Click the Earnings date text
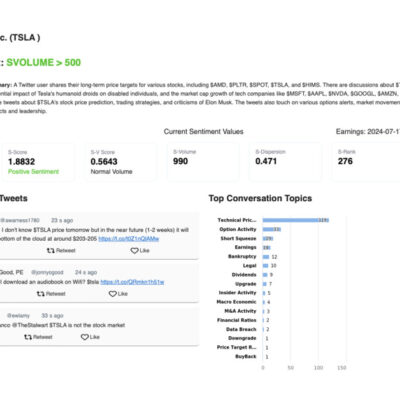The width and height of the screenshot is (400, 400). point(368,132)
